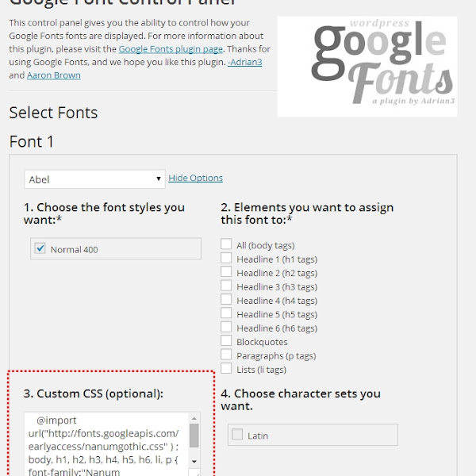476x476 pixels.
Task: Tick the Headline 3 (h3 tags) box
Action: click(x=226, y=286)
